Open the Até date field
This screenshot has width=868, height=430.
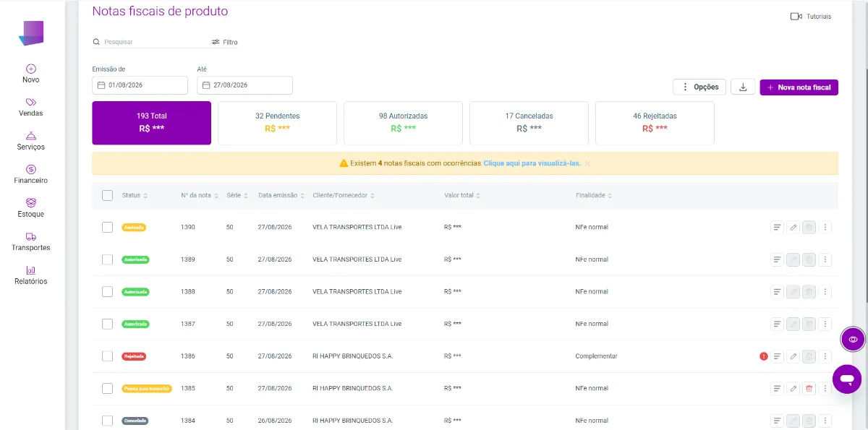[x=244, y=85]
